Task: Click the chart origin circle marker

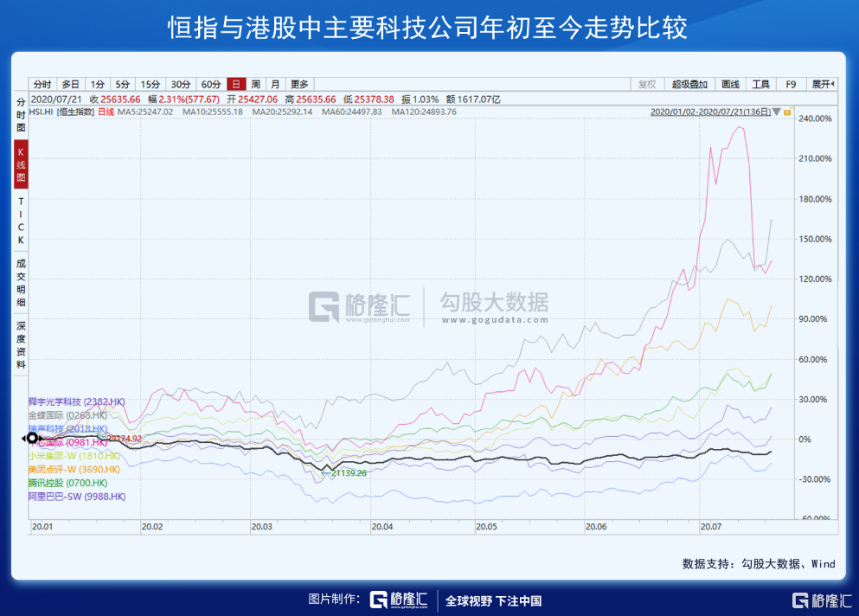Action: pyautogui.click(x=32, y=438)
